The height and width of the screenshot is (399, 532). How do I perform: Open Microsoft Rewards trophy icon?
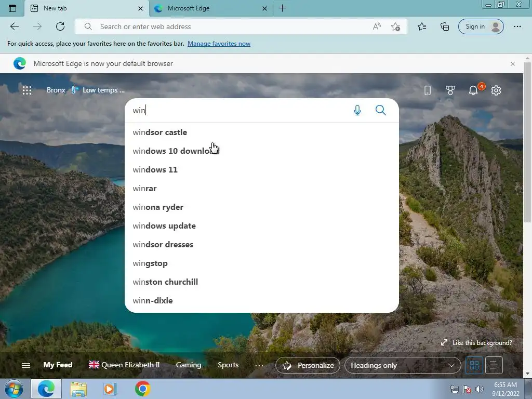tap(450, 90)
